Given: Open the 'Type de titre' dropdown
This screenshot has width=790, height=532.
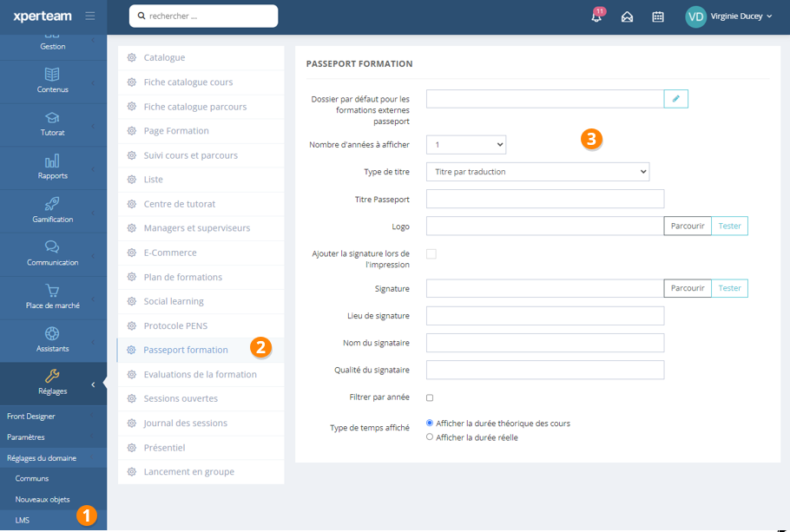Looking at the screenshot, I should 536,171.
